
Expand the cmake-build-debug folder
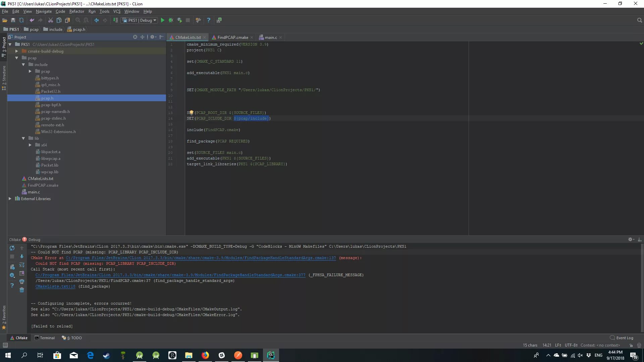click(16, 51)
